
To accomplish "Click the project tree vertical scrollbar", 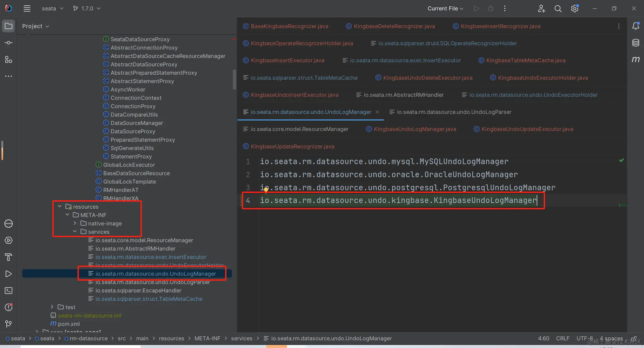I will point(234,79).
